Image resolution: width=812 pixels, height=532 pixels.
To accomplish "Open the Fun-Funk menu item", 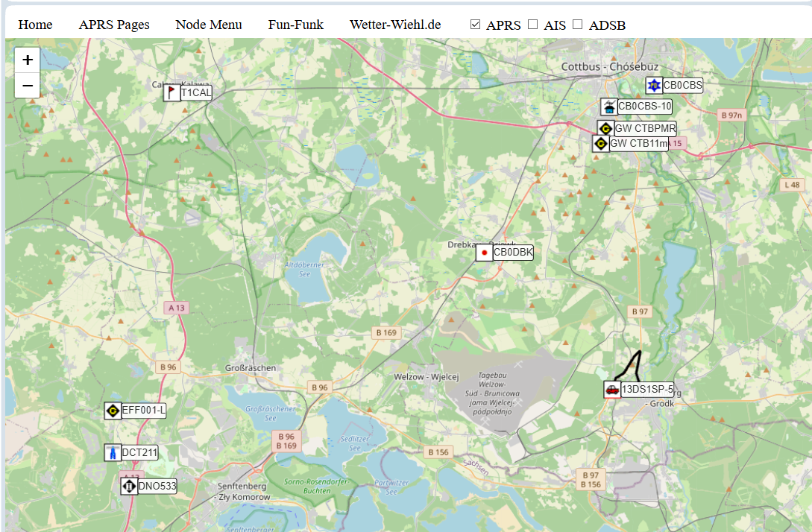I will [x=296, y=25].
